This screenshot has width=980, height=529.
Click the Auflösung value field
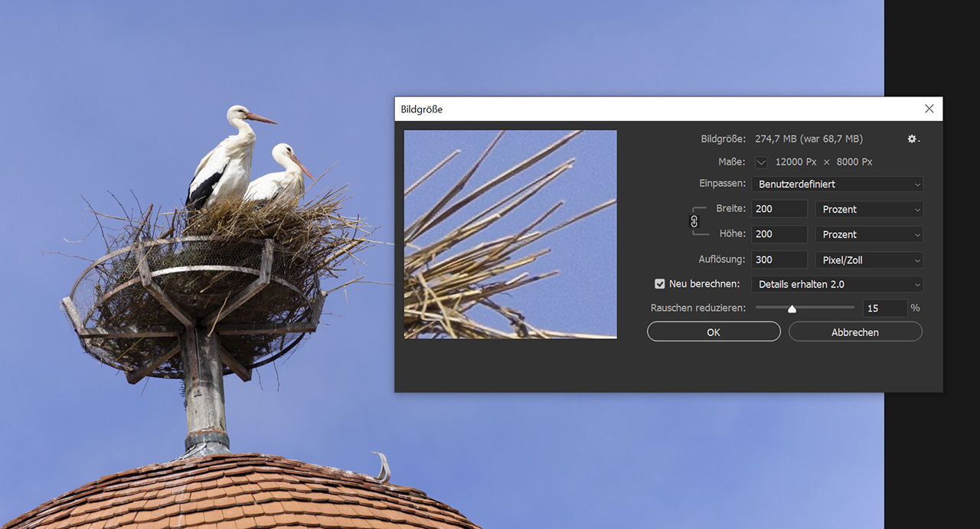779,260
